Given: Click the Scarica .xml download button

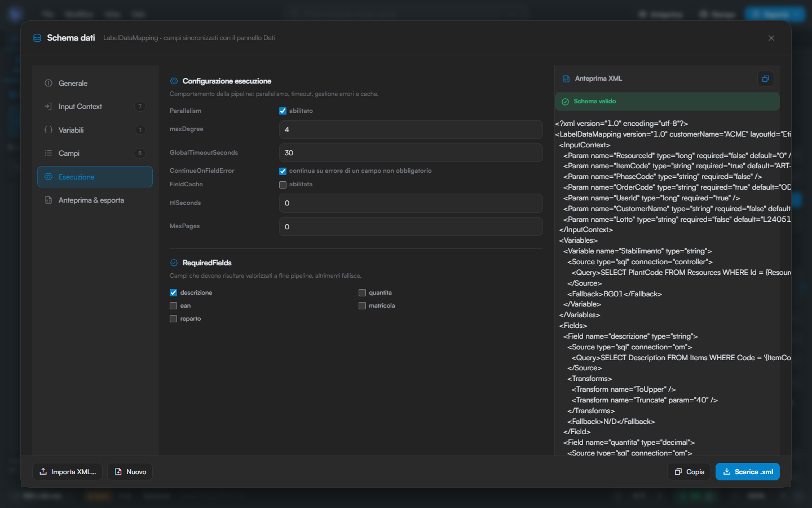Looking at the screenshot, I should (x=748, y=472).
